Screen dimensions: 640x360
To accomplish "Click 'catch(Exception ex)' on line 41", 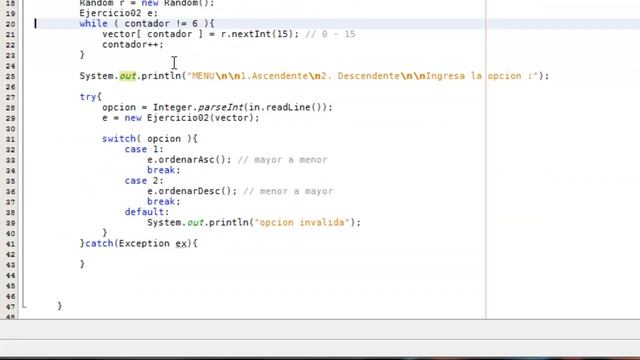I will (x=138, y=243).
